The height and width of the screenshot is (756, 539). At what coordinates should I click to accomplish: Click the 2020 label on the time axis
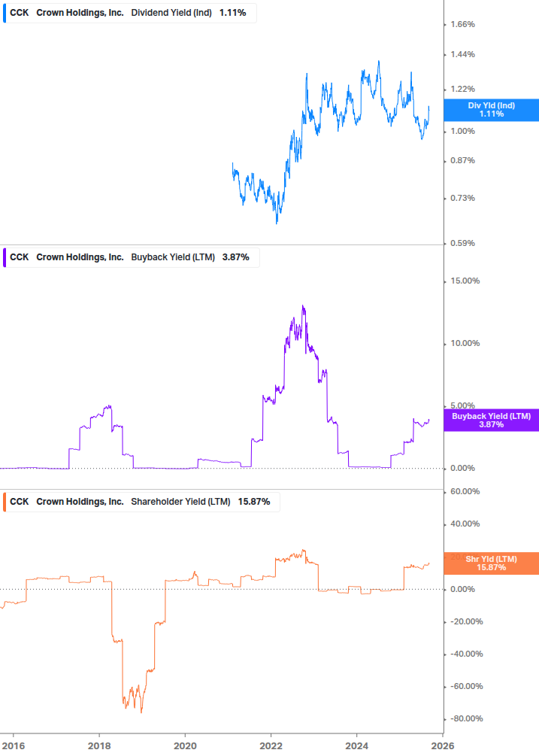pyautogui.click(x=186, y=746)
